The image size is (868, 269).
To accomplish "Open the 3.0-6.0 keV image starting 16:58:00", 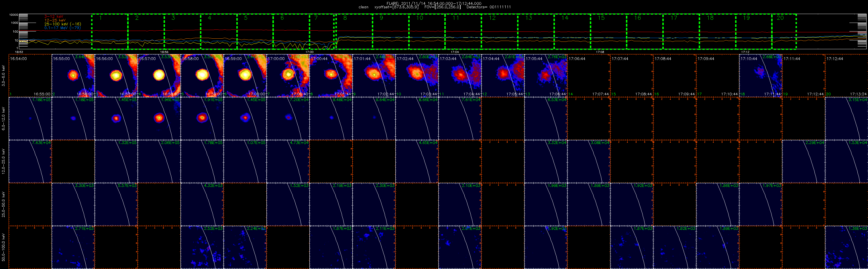I will coord(202,76).
